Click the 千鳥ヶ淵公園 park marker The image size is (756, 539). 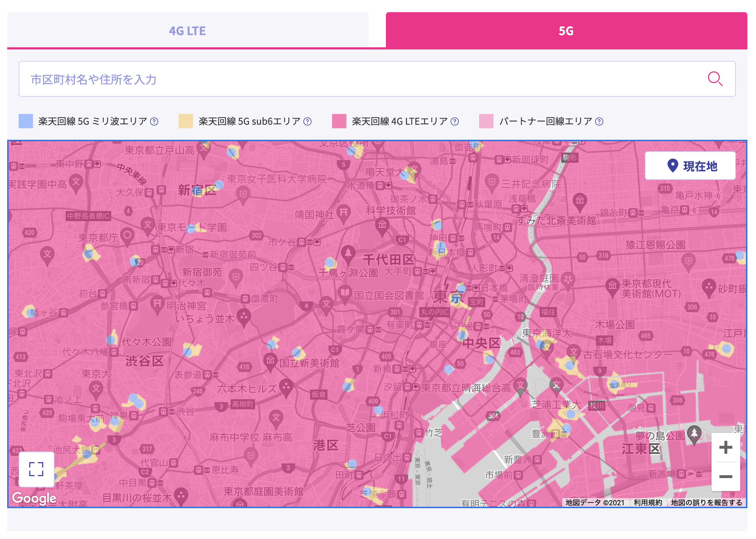tap(348, 254)
